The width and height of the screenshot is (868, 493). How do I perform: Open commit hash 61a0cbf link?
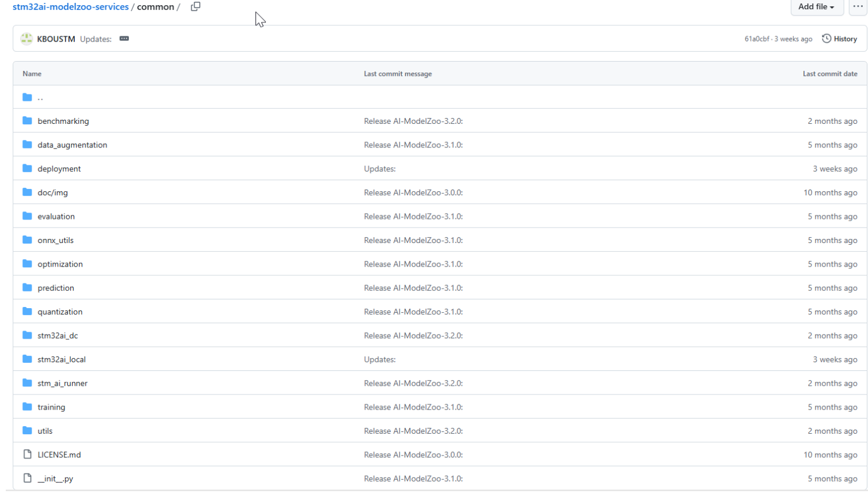click(756, 39)
